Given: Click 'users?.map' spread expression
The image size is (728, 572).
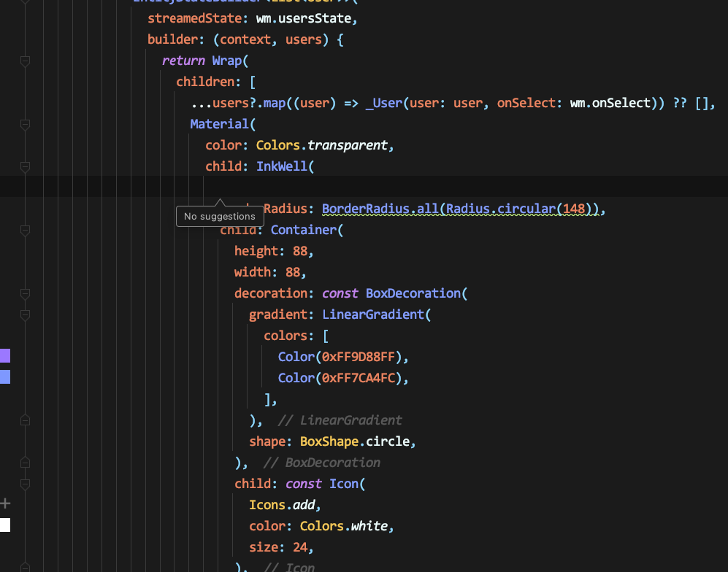Looking at the screenshot, I should click(248, 103).
